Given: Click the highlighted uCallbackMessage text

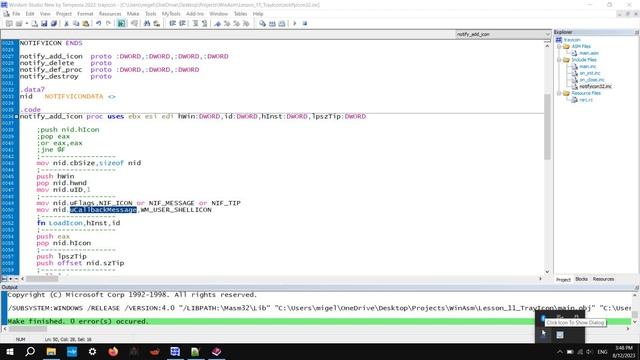Looking at the screenshot, I should tap(103, 210).
